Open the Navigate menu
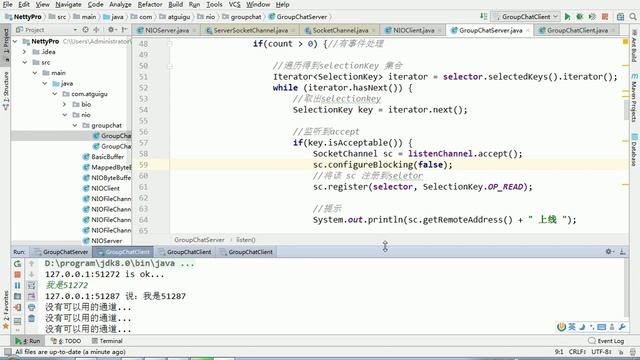640x360 pixels. 68,4
